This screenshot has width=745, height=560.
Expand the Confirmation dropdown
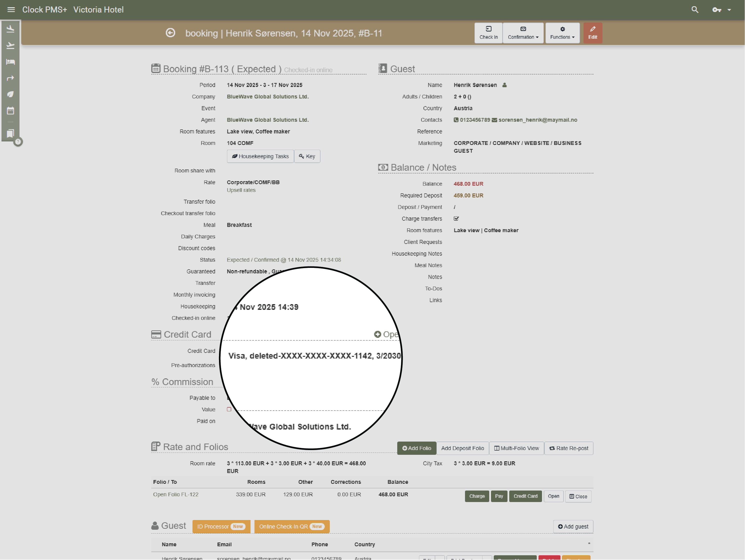(x=523, y=33)
